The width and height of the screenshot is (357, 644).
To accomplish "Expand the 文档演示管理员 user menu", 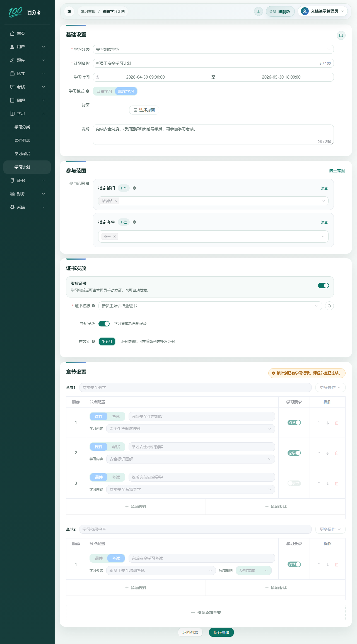I will [x=323, y=11].
